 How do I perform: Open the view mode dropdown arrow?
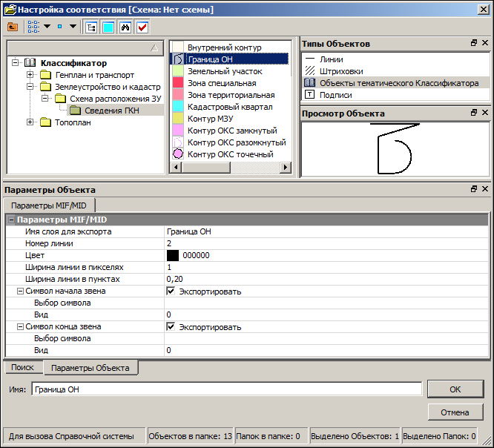[x=47, y=27]
